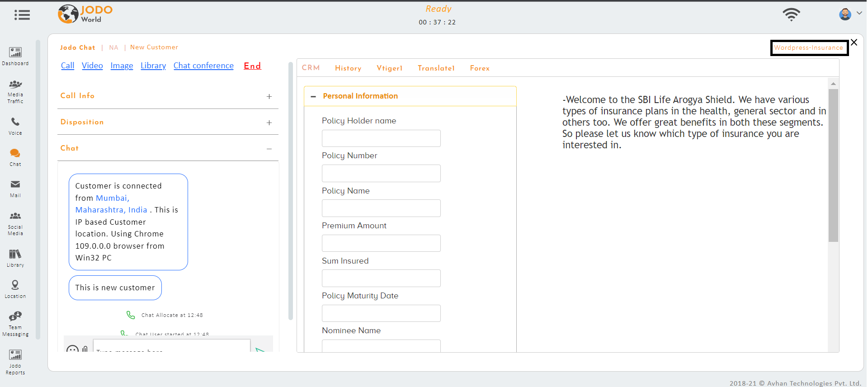The image size is (868, 387).
Task: Click the New Customer label
Action: click(154, 47)
